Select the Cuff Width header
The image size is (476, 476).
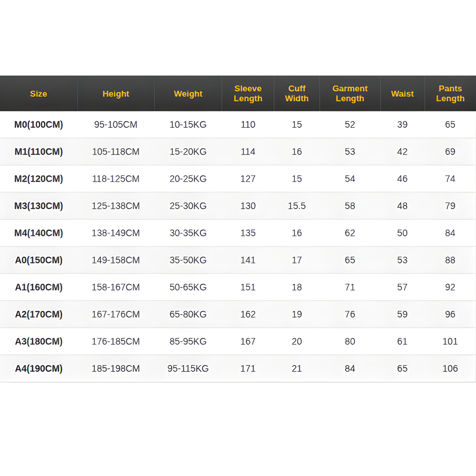tap(297, 93)
